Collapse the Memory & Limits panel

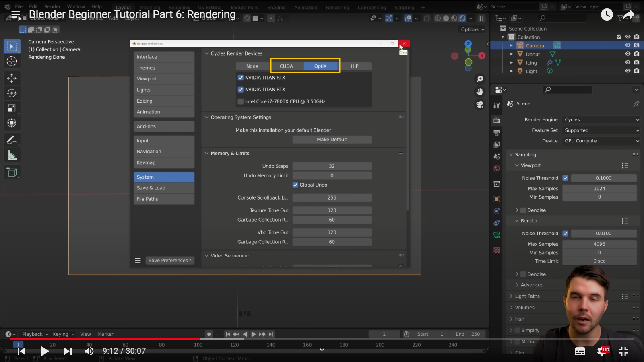click(x=207, y=153)
